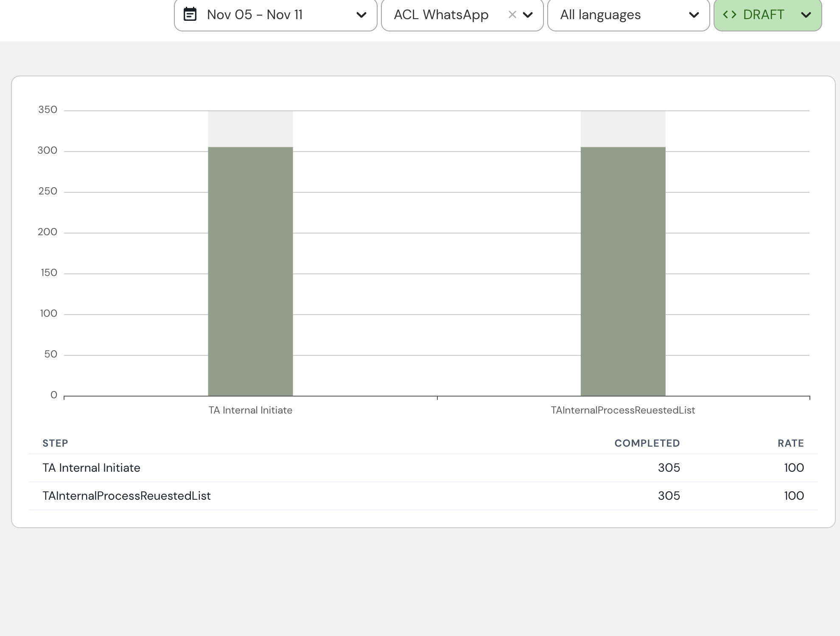Expand the ACL WhatsApp channel dropdown arrow

point(528,15)
